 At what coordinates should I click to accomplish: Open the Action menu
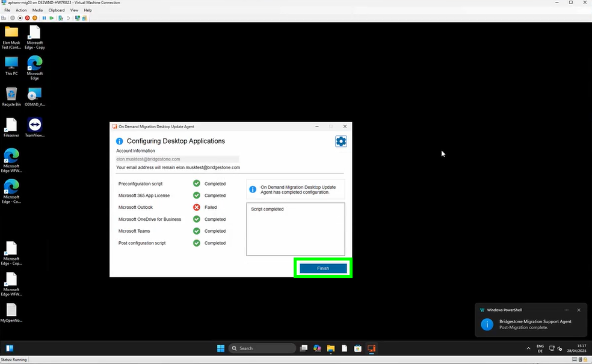[21, 10]
